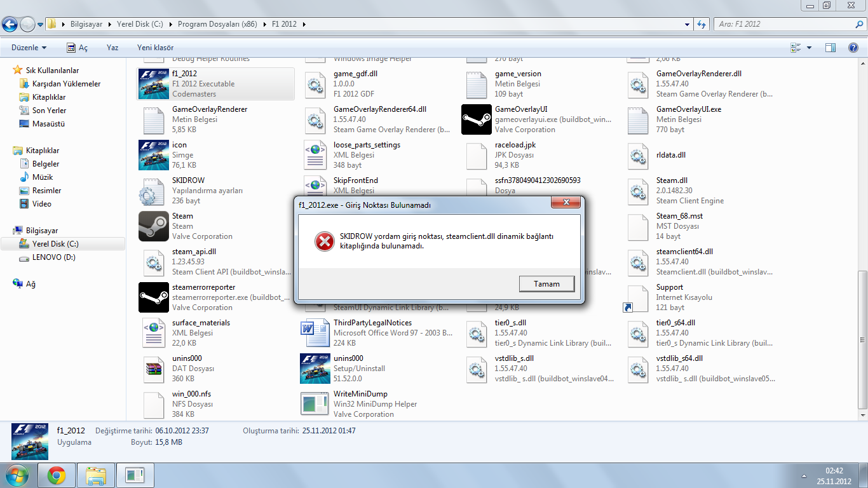868x488 pixels.
Task: Select the game_version text file icon
Action: pyautogui.click(x=476, y=84)
